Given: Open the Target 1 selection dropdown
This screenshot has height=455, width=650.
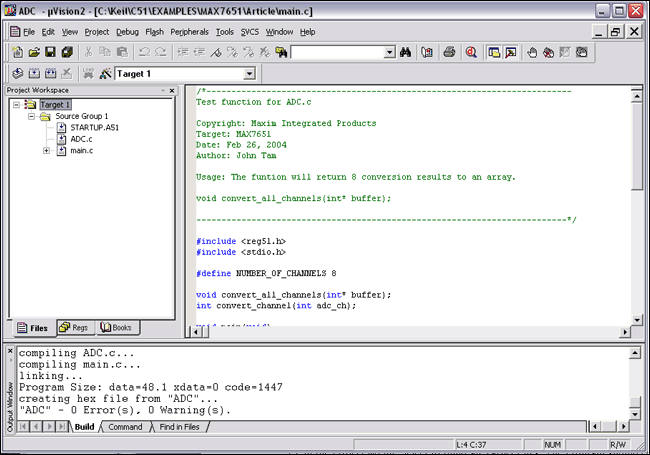Looking at the screenshot, I should (249, 74).
